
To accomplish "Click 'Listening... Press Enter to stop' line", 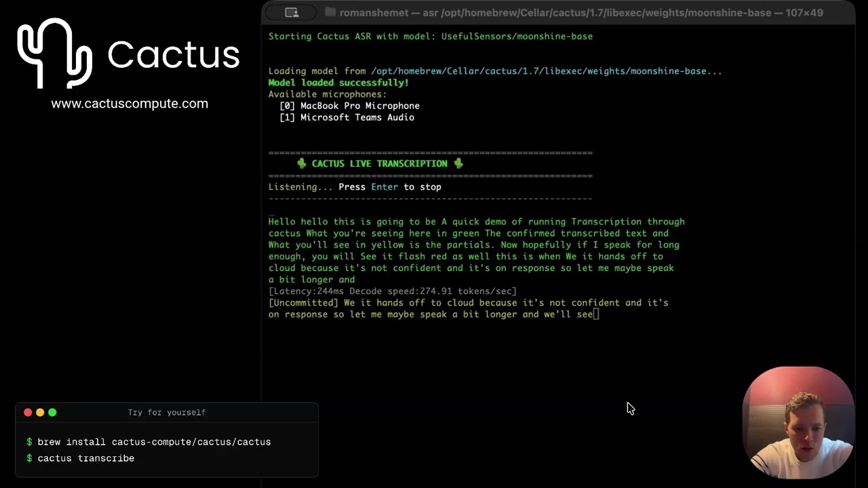I will [355, 187].
